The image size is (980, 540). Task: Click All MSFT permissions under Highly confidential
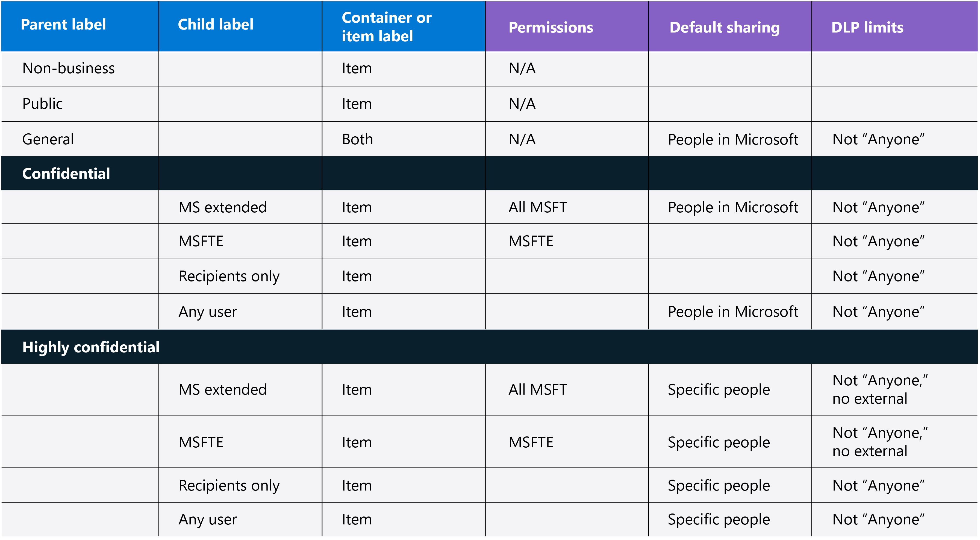[x=538, y=390]
